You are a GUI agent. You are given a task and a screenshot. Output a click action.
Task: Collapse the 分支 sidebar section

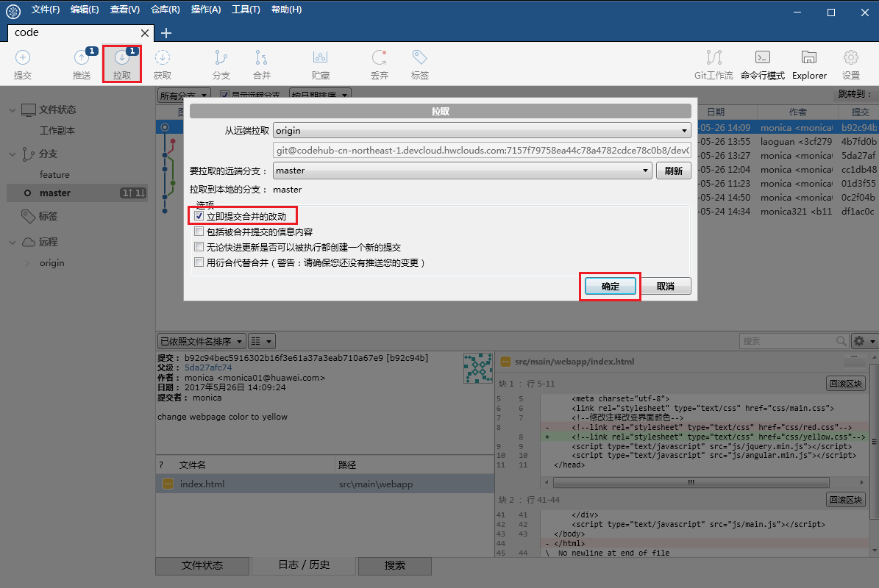coord(13,154)
